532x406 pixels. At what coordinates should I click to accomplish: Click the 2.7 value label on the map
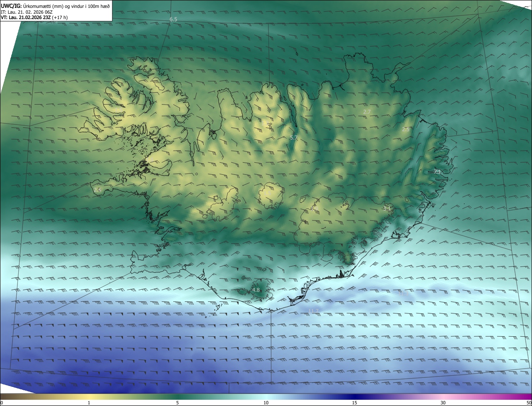[367, 112]
